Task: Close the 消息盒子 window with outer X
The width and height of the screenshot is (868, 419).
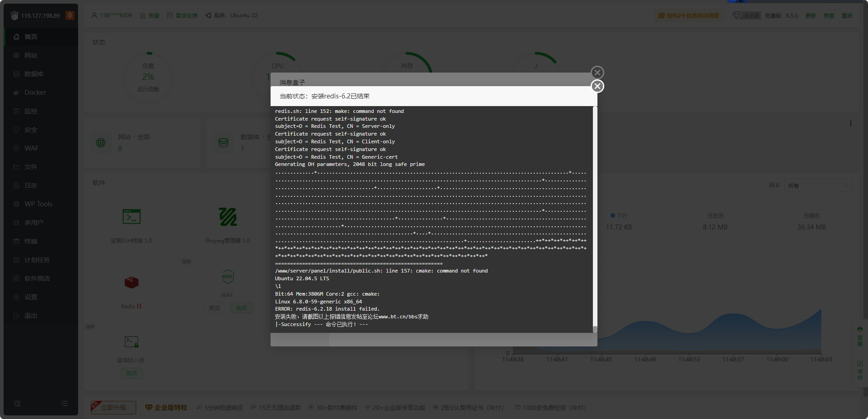Action: click(x=597, y=72)
